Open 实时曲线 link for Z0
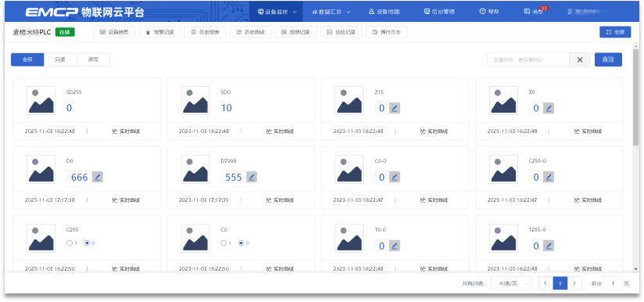Screen dimensions: 644x302 point(589,131)
